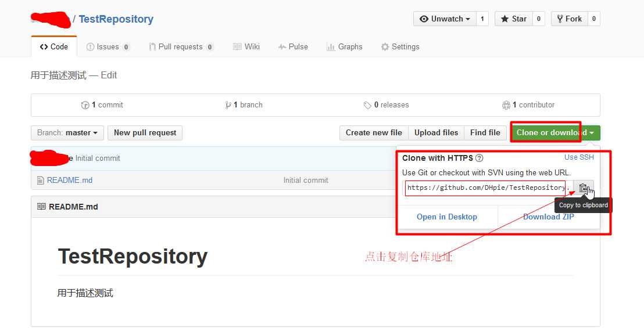644x328 pixels.
Task: Toggle the Clone or download dropdown
Action: coord(555,133)
